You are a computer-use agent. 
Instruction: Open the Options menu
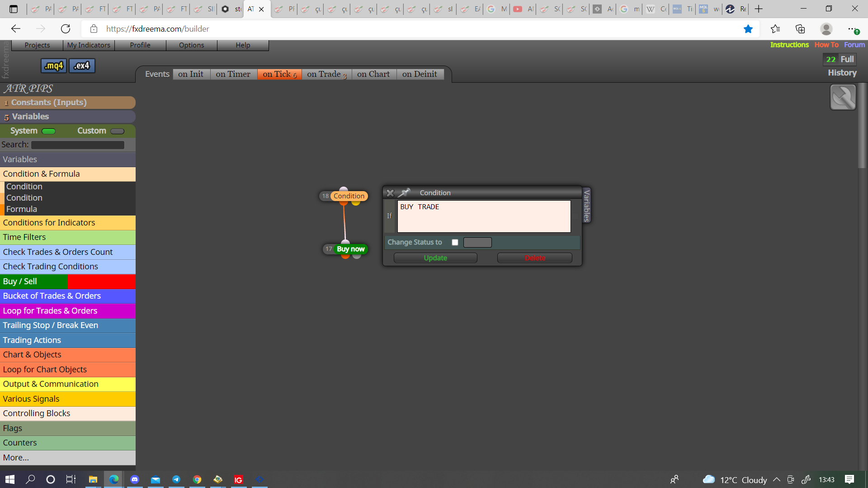pos(191,45)
